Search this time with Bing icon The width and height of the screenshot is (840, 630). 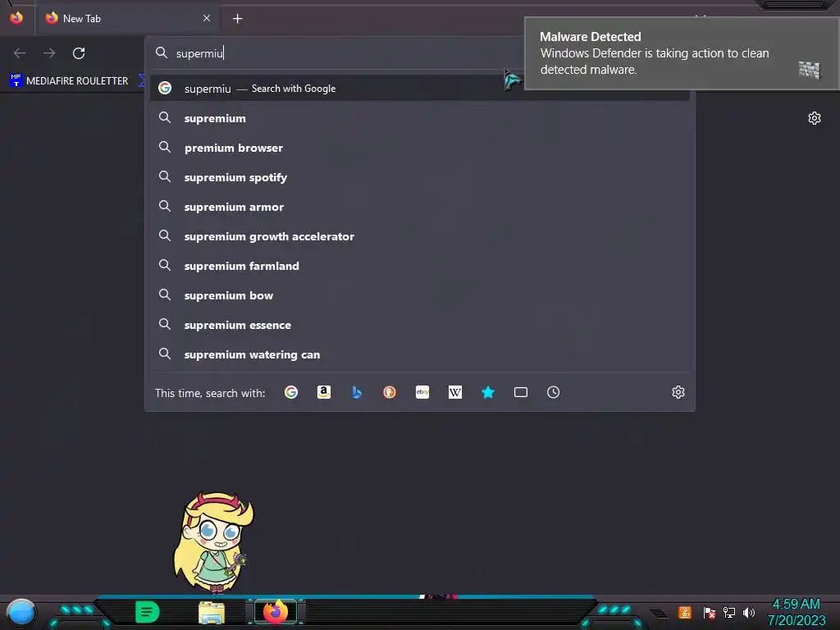pyautogui.click(x=357, y=393)
